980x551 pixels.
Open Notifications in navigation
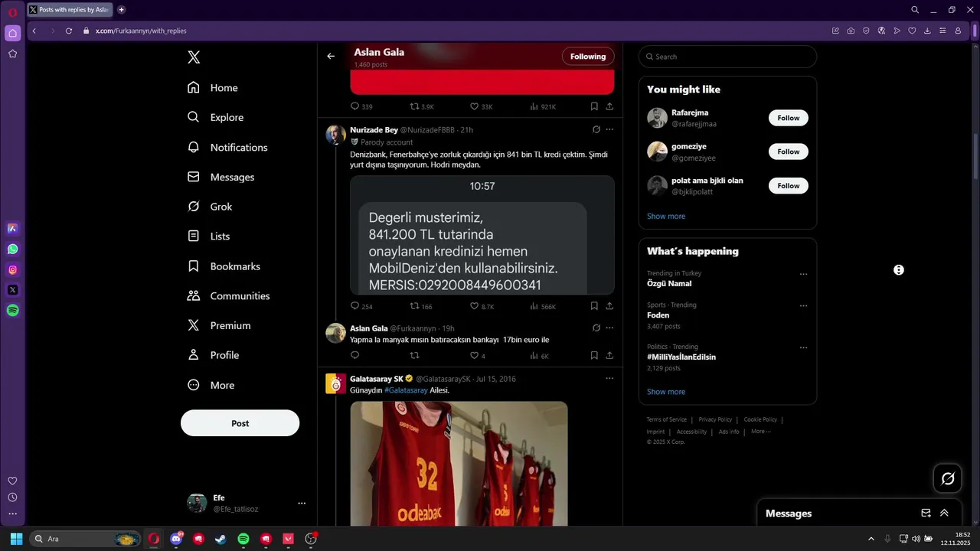(x=227, y=147)
